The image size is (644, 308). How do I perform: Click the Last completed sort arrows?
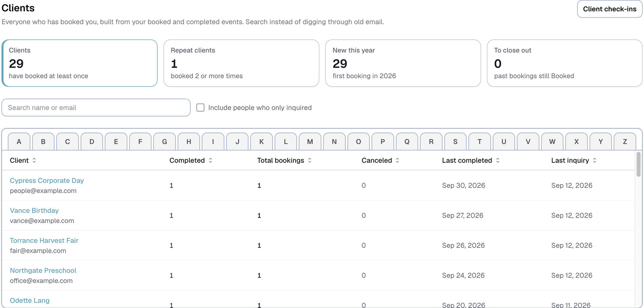(x=498, y=160)
